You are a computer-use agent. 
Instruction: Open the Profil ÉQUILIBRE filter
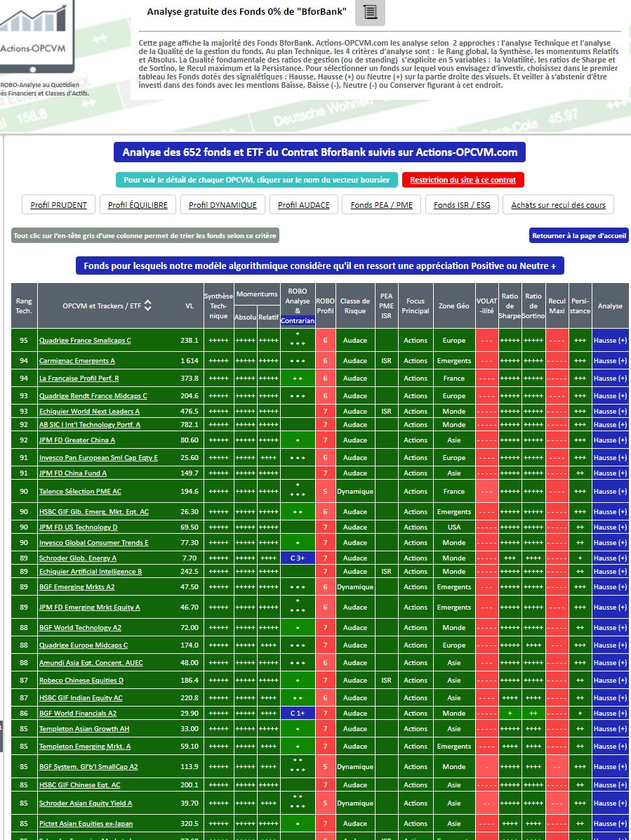[138, 204]
